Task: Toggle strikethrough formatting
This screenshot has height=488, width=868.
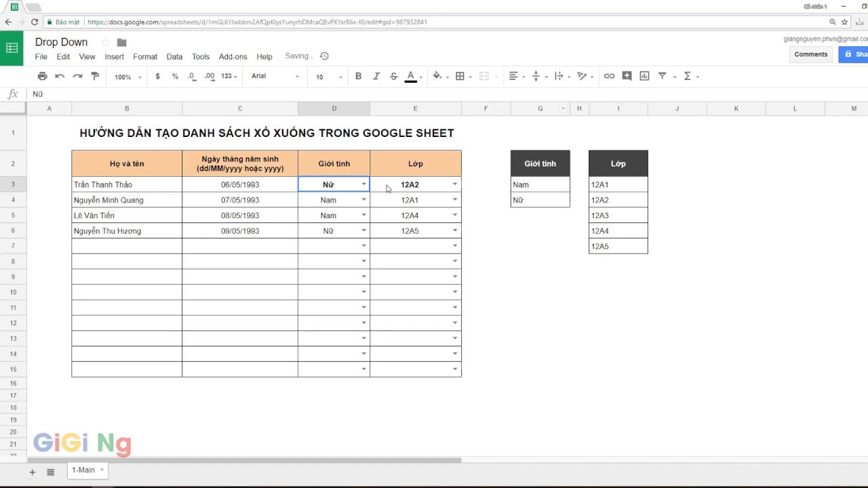Action: coord(393,77)
